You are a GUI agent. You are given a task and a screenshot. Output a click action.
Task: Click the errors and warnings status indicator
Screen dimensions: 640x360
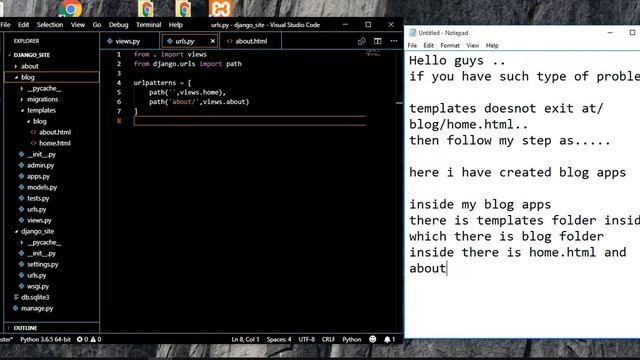coord(89,339)
